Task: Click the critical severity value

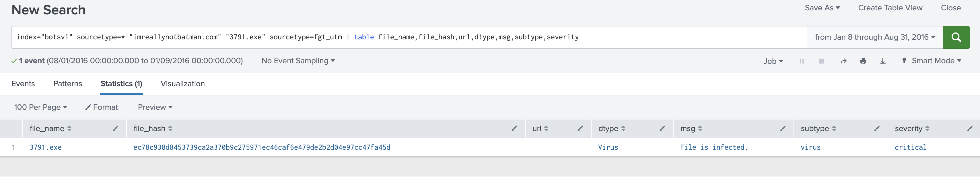Action: 910,147
